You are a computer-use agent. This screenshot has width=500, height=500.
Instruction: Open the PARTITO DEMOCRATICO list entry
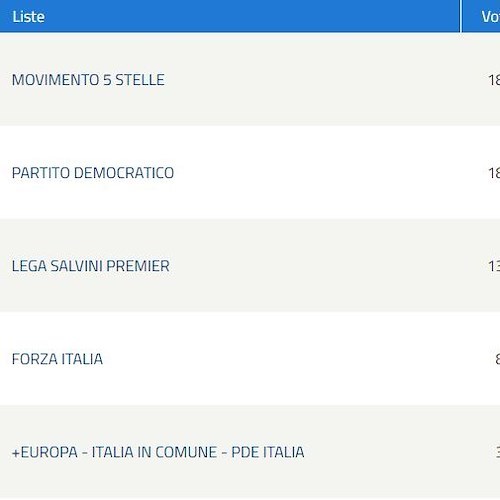pyautogui.click(x=93, y=173)
